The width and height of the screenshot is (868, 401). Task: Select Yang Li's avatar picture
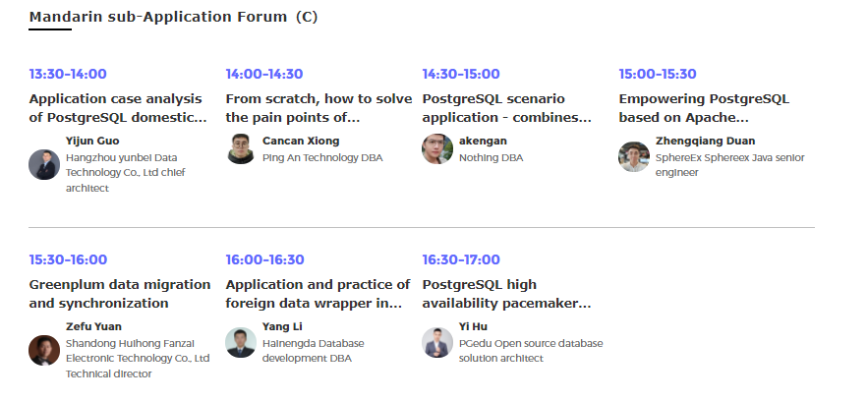pos(241,343)
